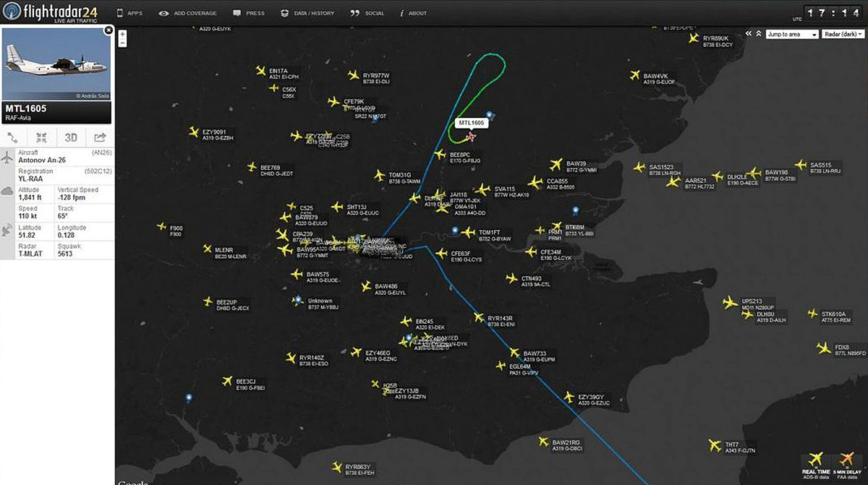Click the blue airport marker near TOM1FT
Viewport: 868px width, 485px height.
[454, 230]
